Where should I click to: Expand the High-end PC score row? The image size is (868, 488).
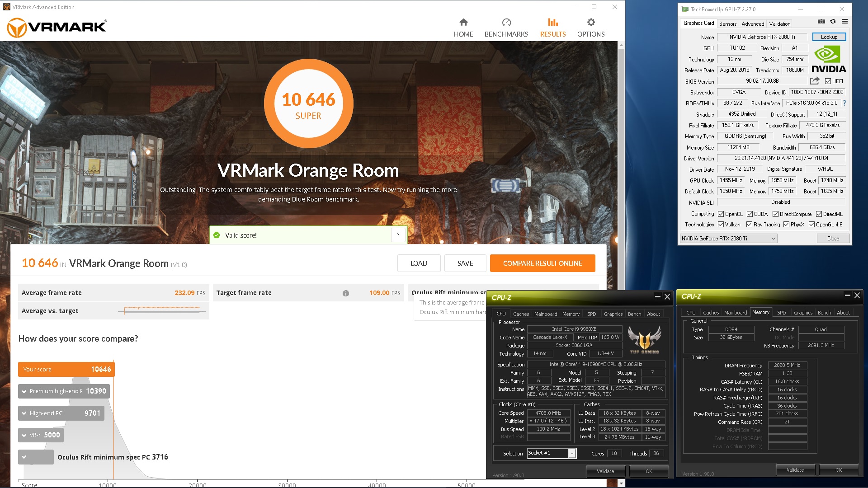coord(61,413)
